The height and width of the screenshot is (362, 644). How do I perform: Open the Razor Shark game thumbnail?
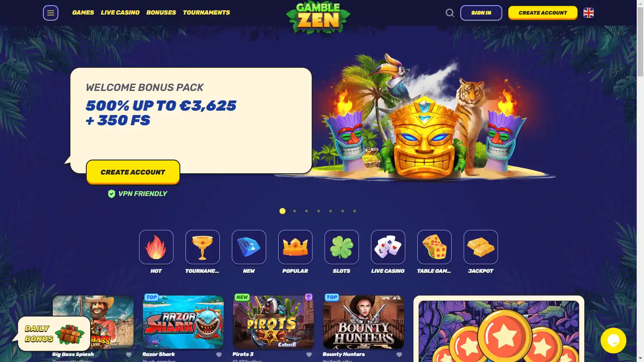tap(183, 322)
